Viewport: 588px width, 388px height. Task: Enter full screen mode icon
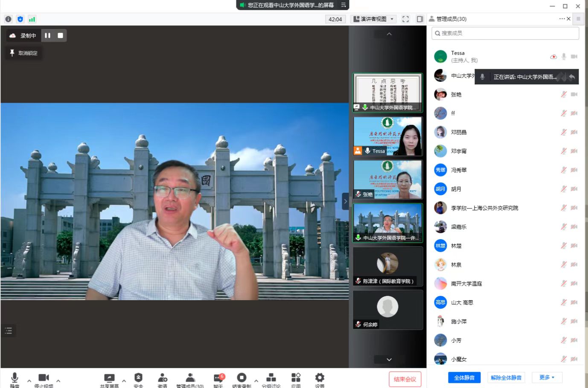click(x=405, y=19)
